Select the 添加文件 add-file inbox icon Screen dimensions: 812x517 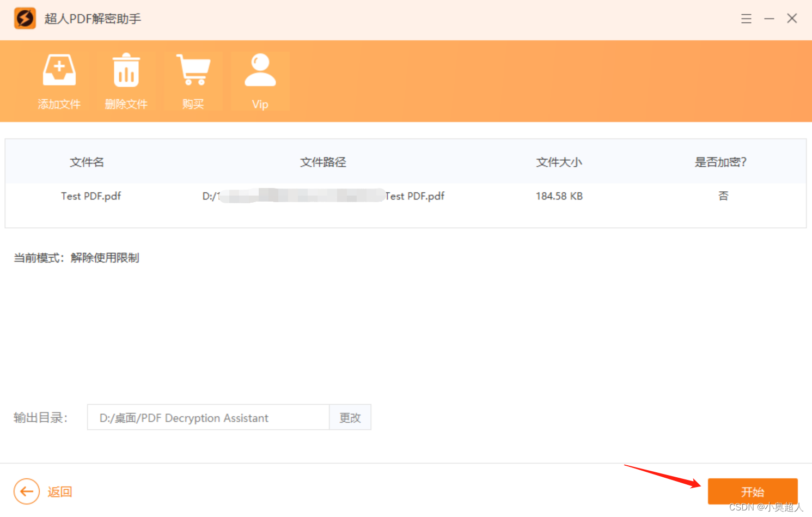tap(59, 69)
